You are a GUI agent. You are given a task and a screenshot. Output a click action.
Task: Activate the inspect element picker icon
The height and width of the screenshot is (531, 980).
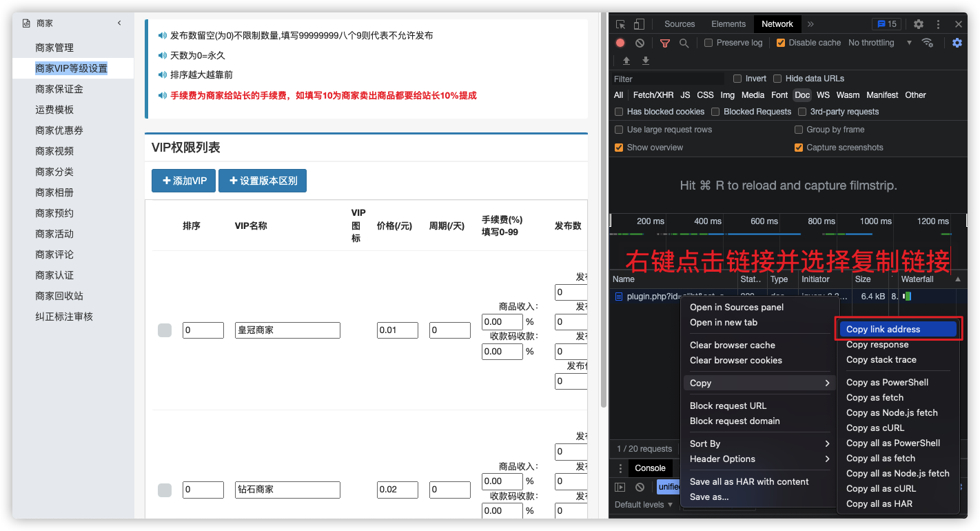click(x=620, y=24)
